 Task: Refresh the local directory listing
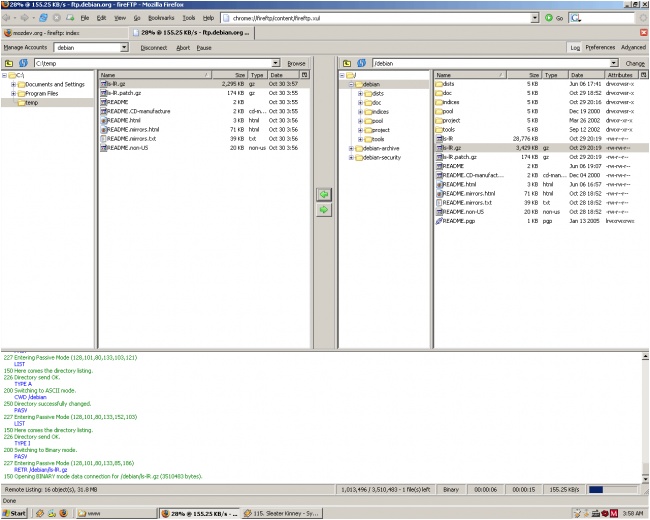click(x=23, y=63)
